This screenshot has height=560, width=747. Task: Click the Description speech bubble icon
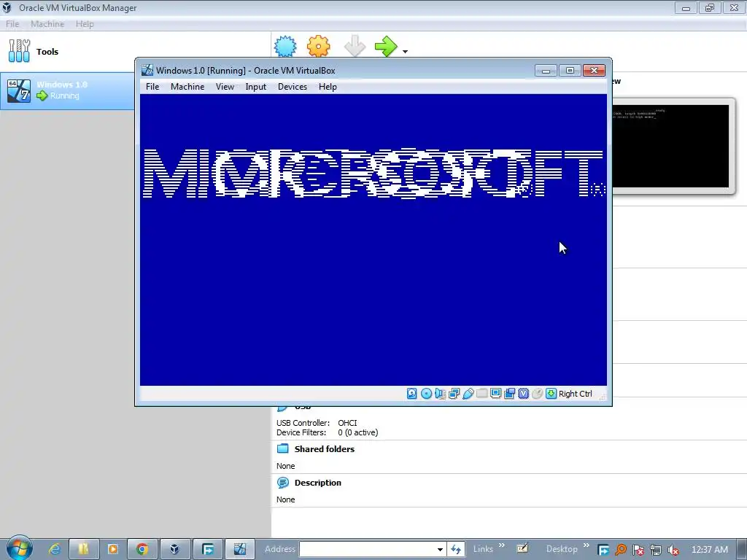(283, 483)
